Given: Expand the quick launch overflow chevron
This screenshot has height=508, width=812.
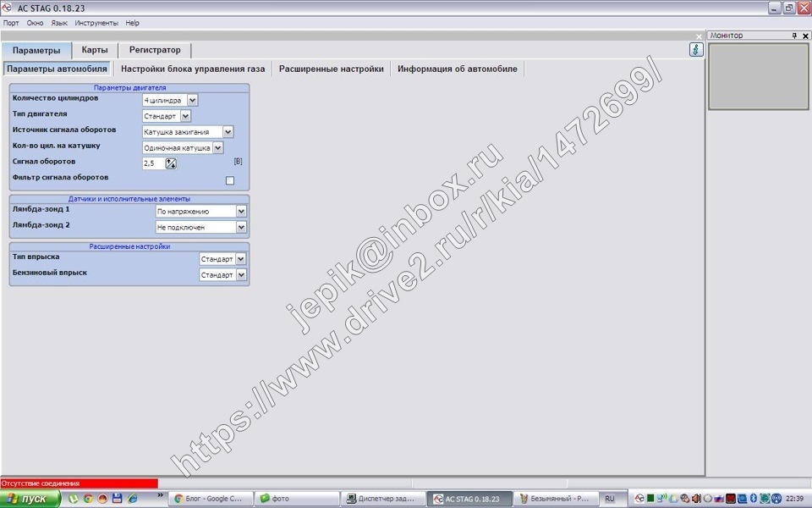Looking at the screenshot, I should click(160, 495).
